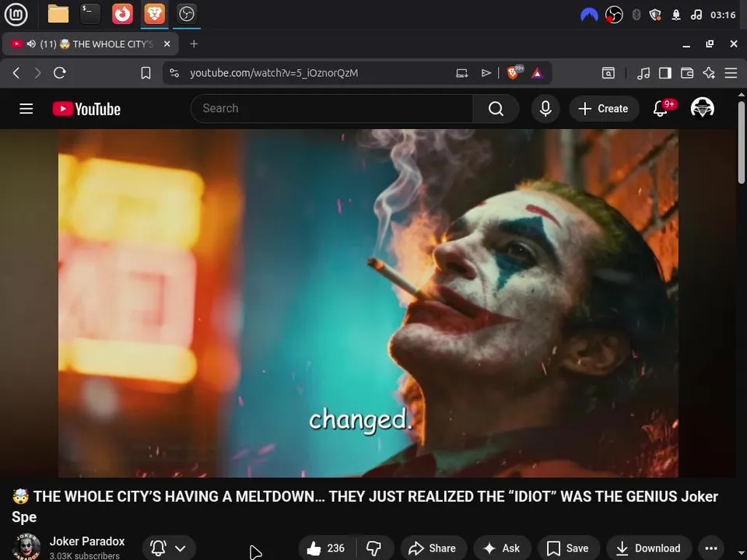
Task: Click the youtube.com URL in the address bar
Action: [x=274, y=73]
